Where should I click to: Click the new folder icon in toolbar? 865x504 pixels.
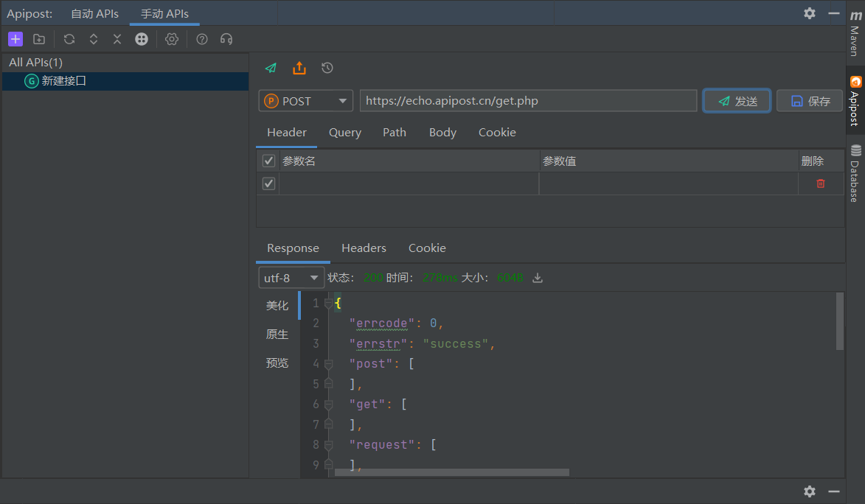[39, 39]
